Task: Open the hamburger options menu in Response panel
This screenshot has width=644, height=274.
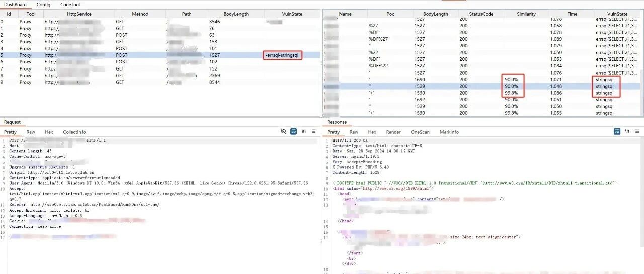Action: pos(637,131)
